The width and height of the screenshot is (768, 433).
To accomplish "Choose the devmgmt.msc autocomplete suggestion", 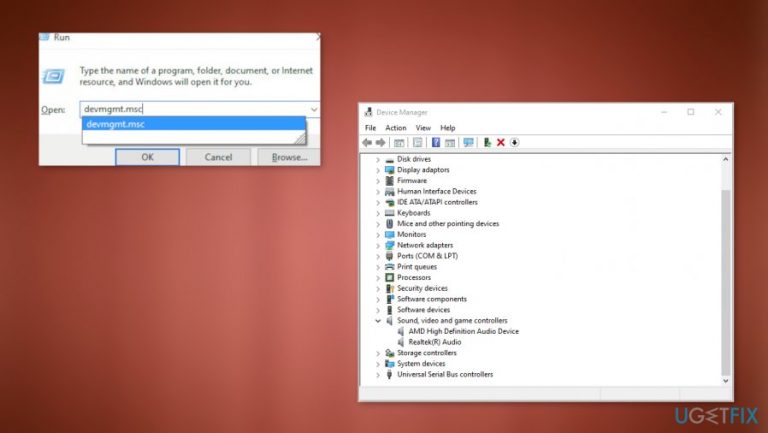I will pyautogui.click(x=194, y=124).
